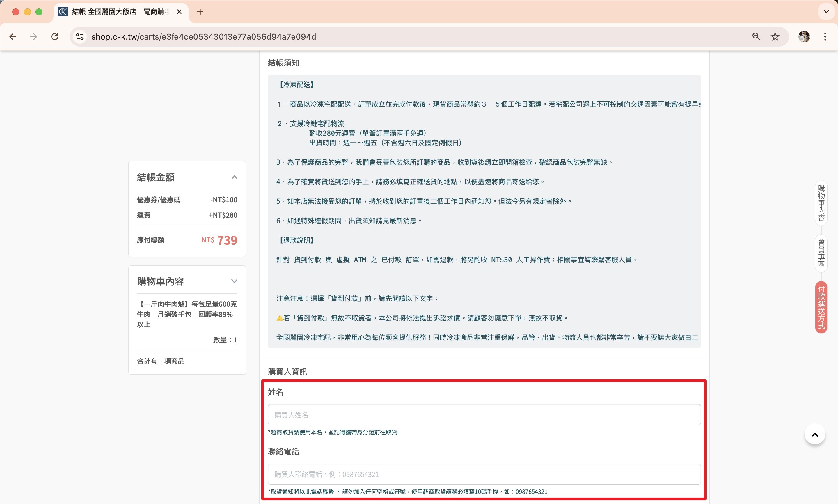Screen dimensions: 838x504
Task: Click the macOS yellow minimize button
Action: [x=27, y=12]
